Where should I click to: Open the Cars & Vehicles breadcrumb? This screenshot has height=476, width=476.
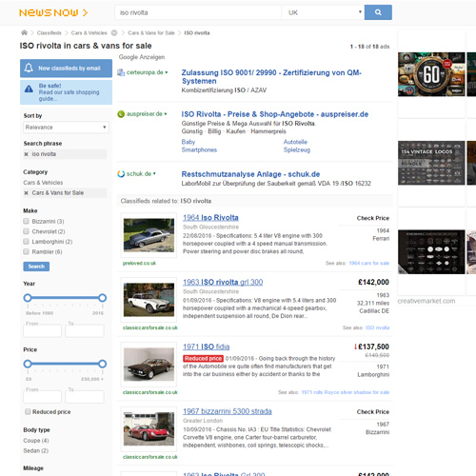click(x=89, y=33)
